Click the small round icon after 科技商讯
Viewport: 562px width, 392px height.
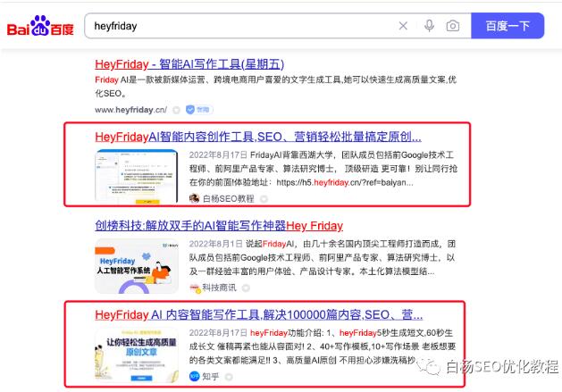click(x=246, y=288)
